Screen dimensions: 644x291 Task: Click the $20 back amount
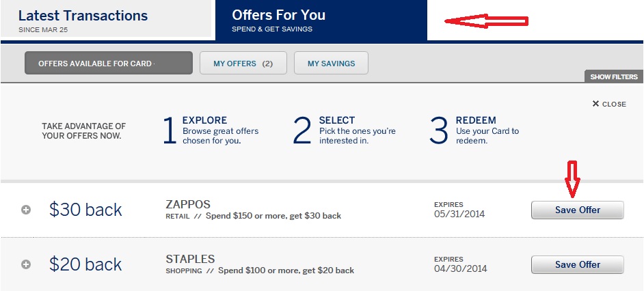(x=85, y=264)
